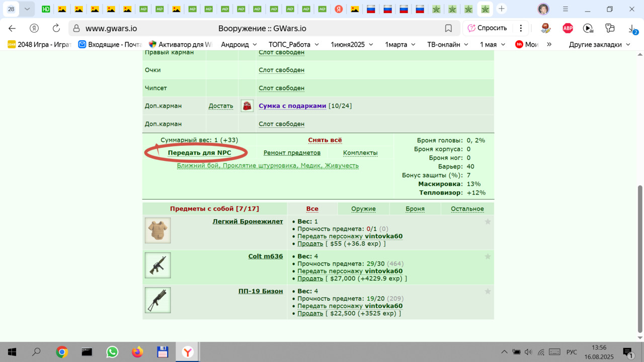Viewport: 644px width, 362px height.
Task: Switch to the Yandex Я browser tab
Action: coord(339,9)
